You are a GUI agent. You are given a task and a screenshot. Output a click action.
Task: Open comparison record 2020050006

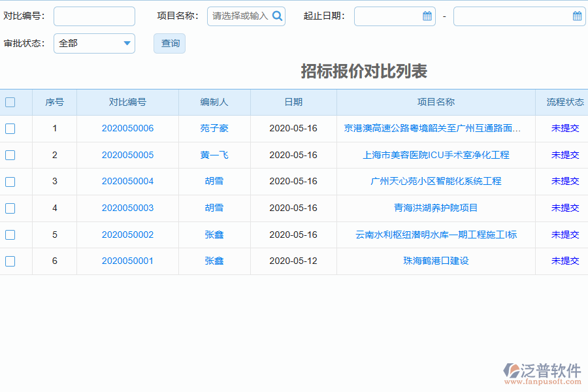[127, 129]
